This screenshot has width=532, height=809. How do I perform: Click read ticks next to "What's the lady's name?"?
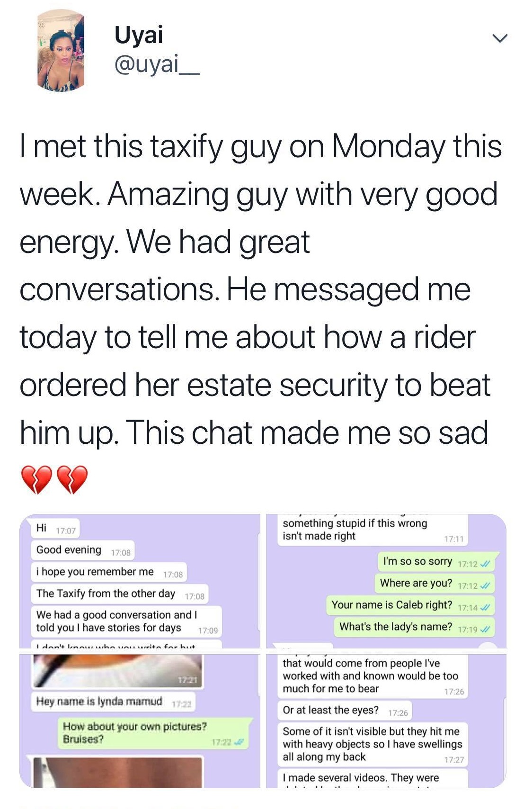[x=485, y=629]
